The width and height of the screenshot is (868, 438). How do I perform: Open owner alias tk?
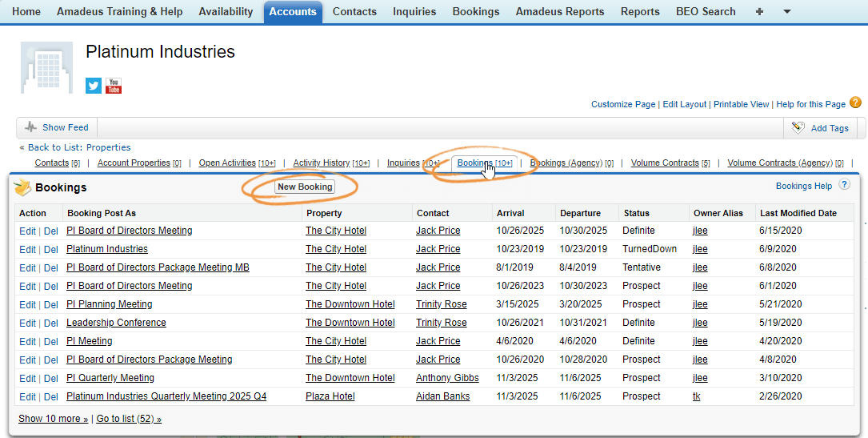tap(696, 396)
